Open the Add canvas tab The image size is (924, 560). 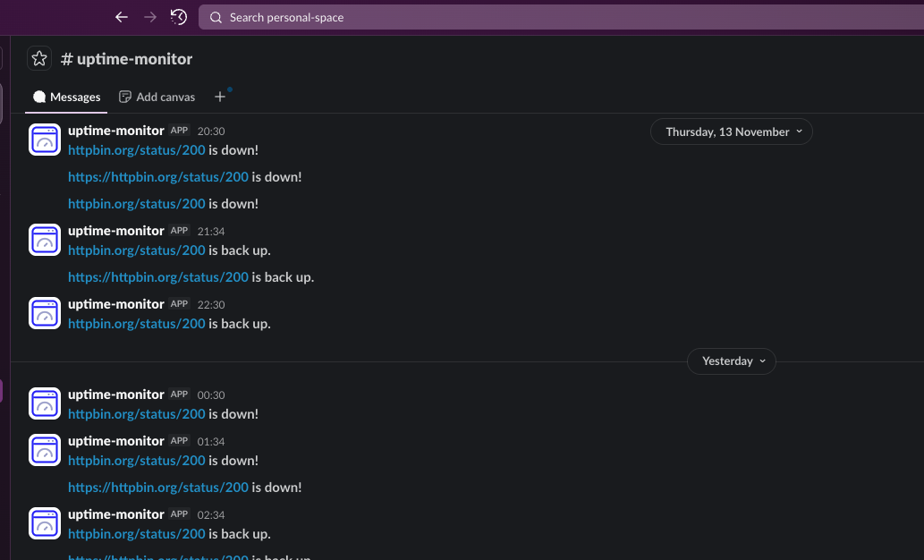(157, 97)
